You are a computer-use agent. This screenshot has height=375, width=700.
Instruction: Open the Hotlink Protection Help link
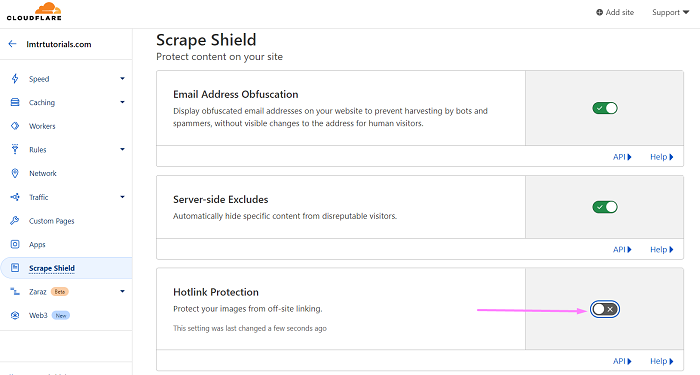[x=662, y=361]
